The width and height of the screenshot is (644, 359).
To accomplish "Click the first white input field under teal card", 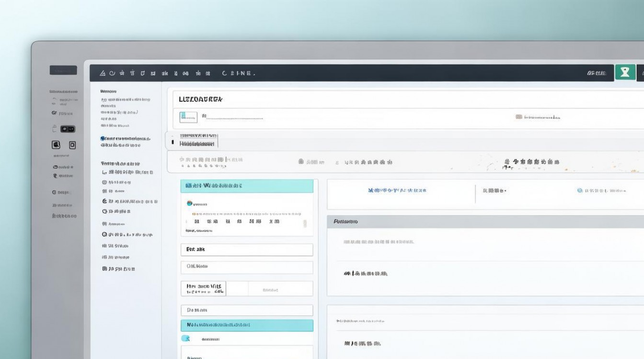I will click(247, 249).
